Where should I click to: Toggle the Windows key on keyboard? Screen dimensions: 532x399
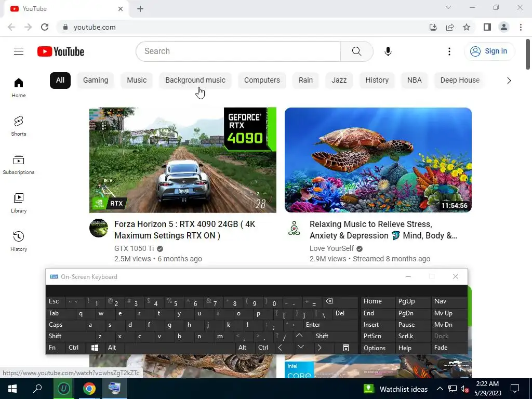[x=95, y=348]
